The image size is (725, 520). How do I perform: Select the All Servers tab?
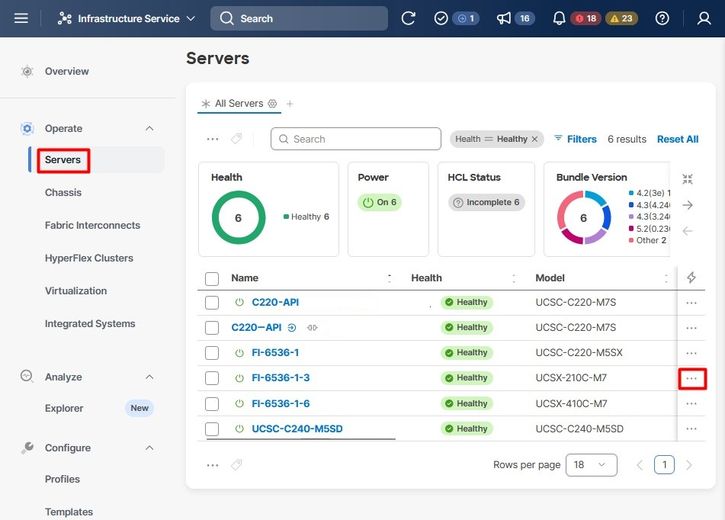click(x=239, y=104)
